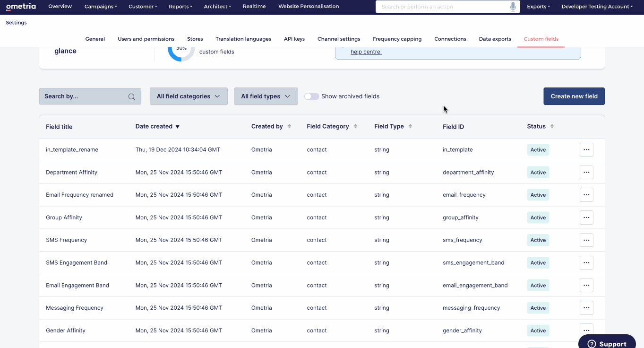Sort by Date created arrow
This screenshot has height=348, width=644.
pos(178,127)
